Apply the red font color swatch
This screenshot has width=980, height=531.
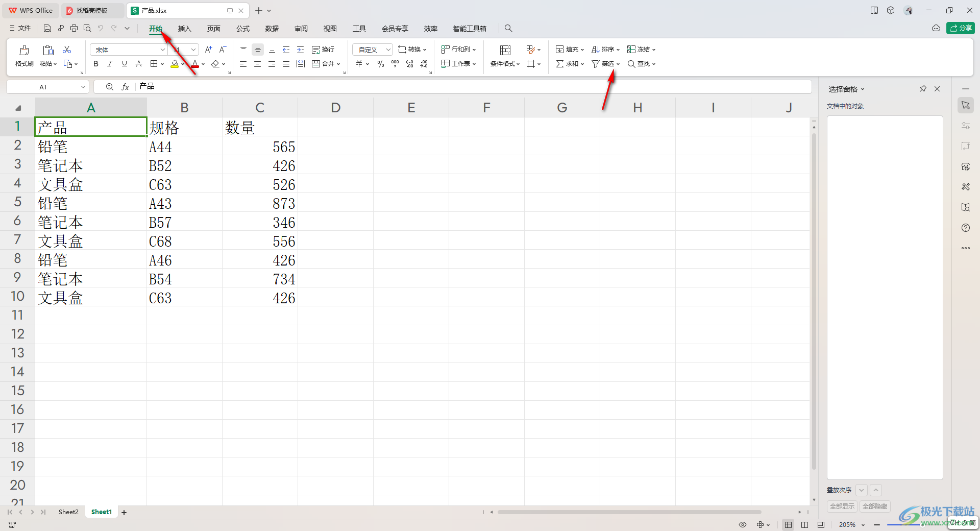point(195,64)
